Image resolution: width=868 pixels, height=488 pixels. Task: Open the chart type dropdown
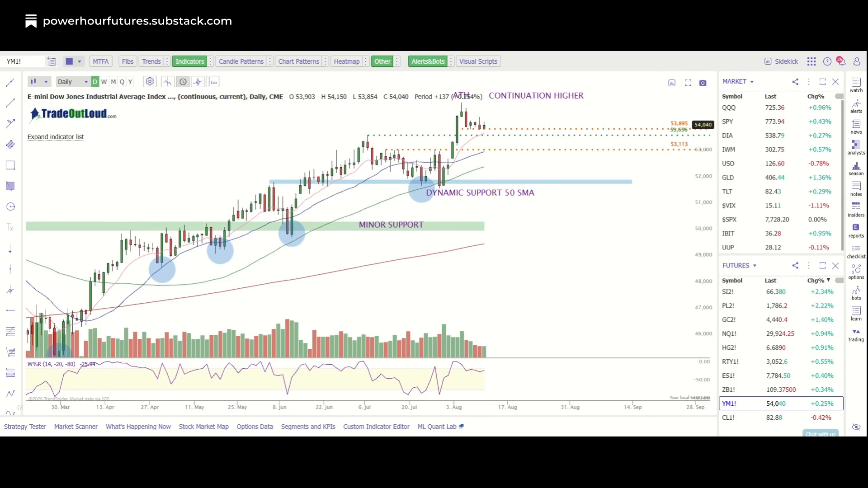click(x=38, y=82)
